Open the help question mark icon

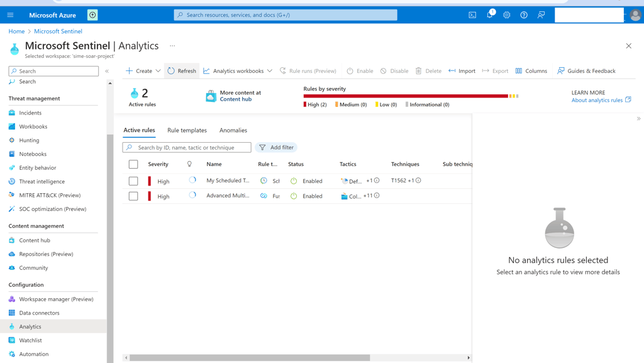point(524,15)
